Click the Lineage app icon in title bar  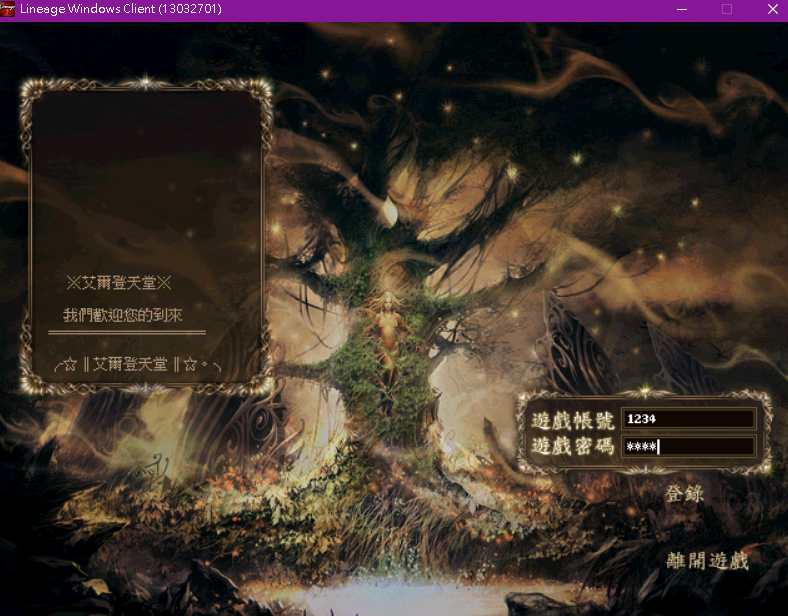[x=8, y=9]
